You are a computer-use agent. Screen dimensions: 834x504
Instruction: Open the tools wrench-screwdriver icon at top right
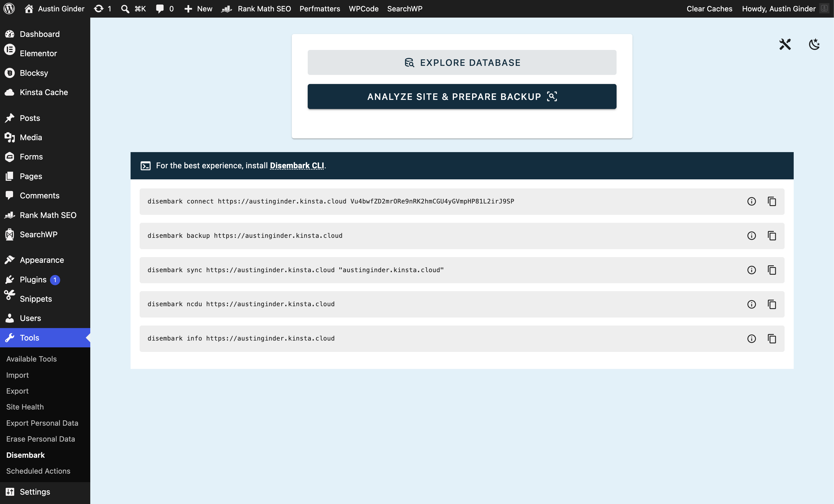point(785,44)
